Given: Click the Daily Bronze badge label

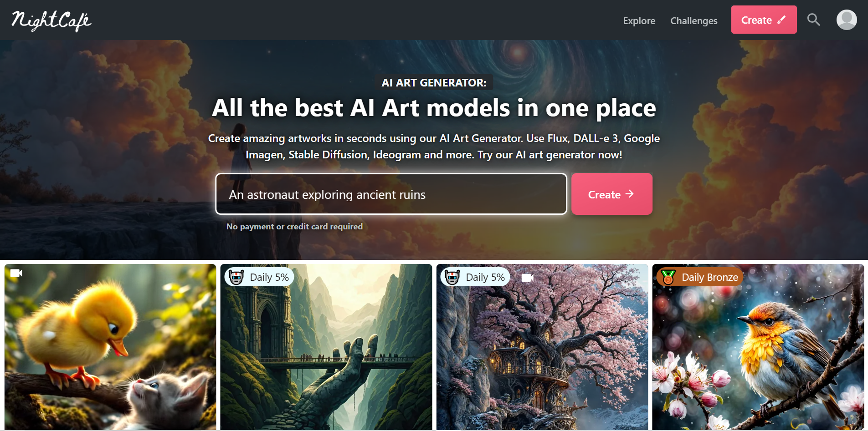Looking at the screenshot, I should (x=709, y=277).
